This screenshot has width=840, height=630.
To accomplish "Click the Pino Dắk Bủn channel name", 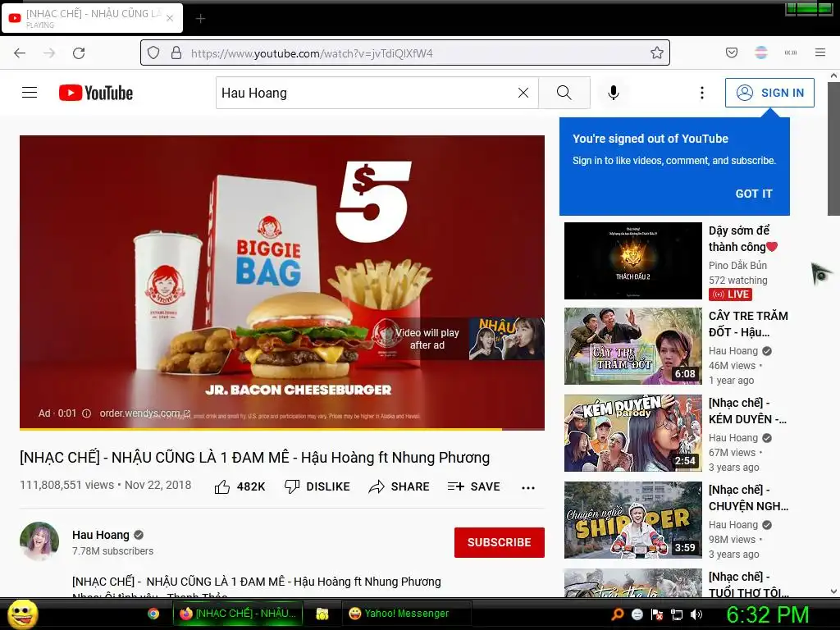I will 737,265.
